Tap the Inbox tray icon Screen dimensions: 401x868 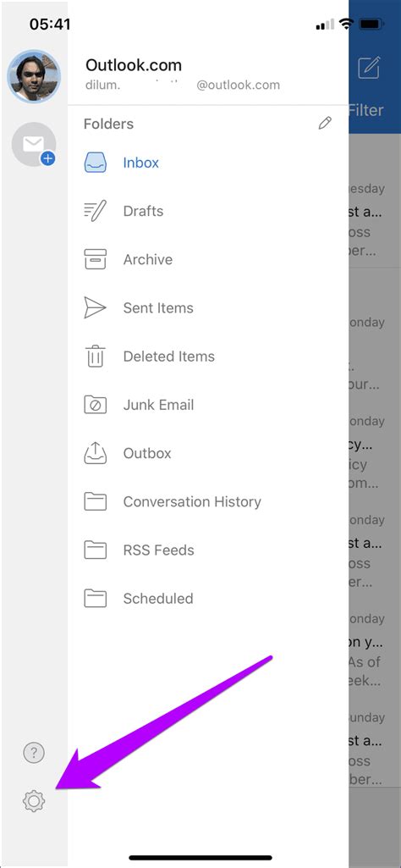coord(95,163)
